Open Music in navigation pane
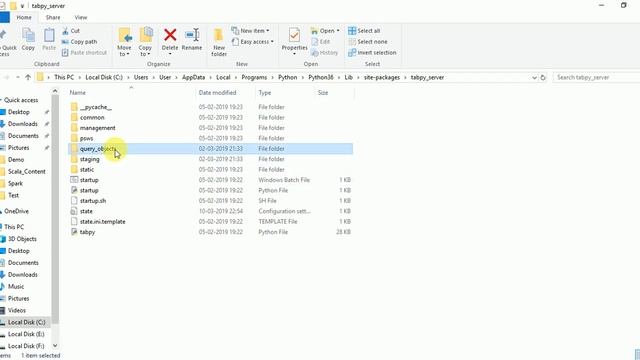640x360 pixels. [16, 287]
